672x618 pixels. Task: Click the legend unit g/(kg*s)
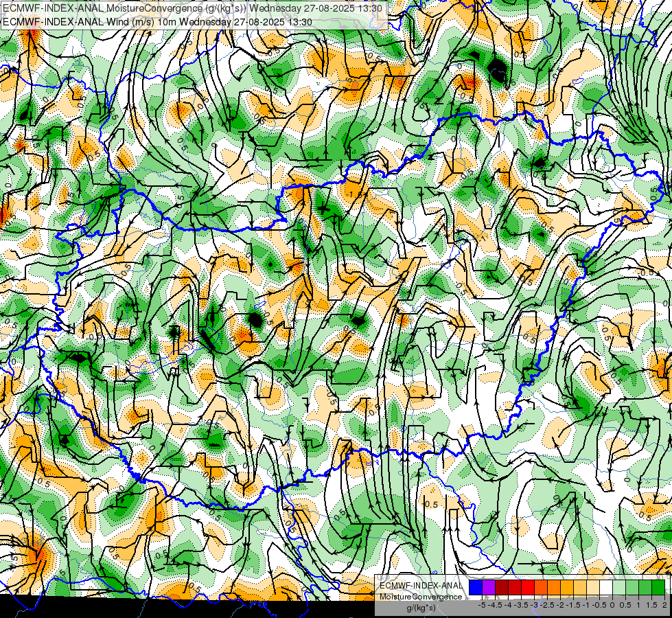click(421, 608)
